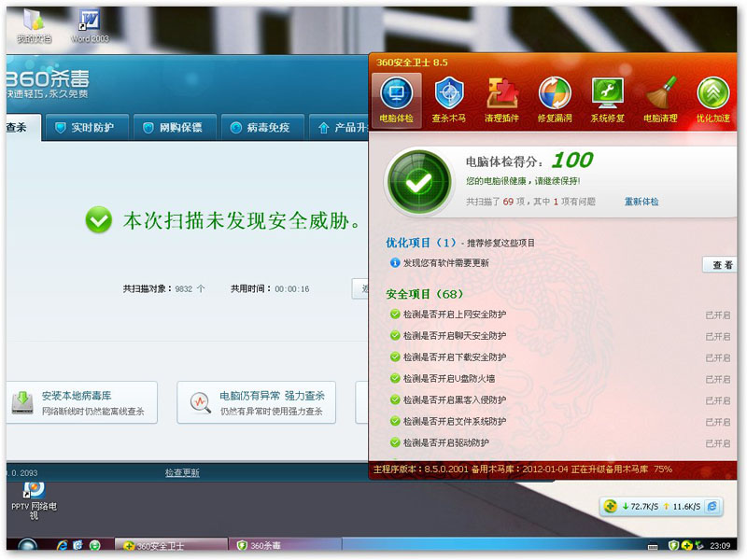The height and width of the screenshot is (560, 747).
Task: Click green check icon for 检测是否开启上网安全防护
Action: [x=394, y=315]
